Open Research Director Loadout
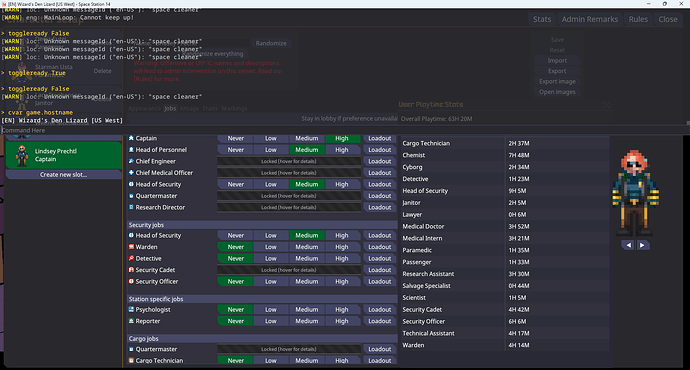The image size is (690, 370). click(380, 207)
